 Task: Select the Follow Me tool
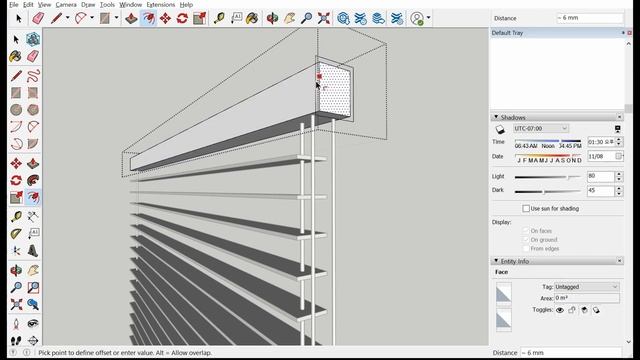33,180
